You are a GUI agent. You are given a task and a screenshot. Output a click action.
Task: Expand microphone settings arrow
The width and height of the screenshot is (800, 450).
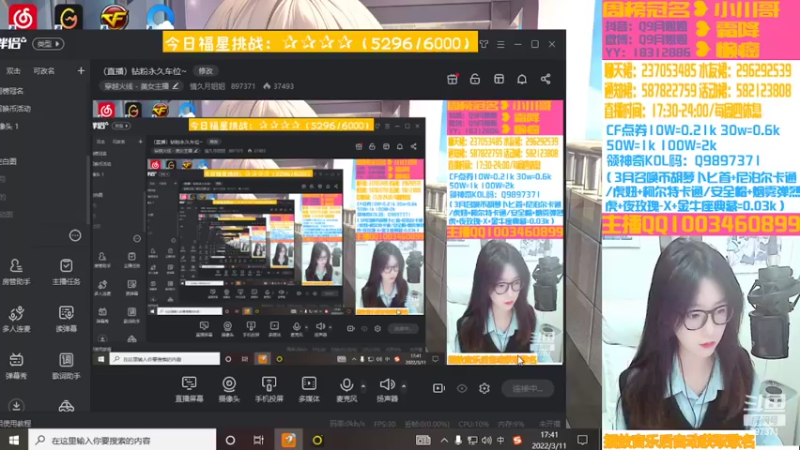pos(363,386)
